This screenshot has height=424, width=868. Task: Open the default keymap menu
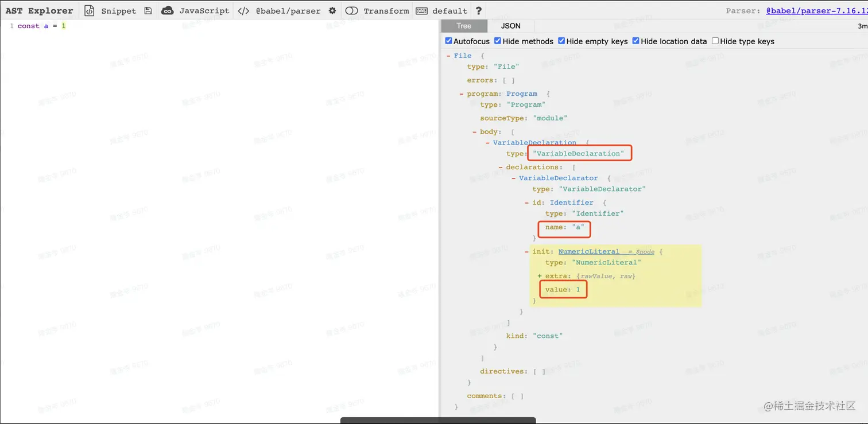449,10
